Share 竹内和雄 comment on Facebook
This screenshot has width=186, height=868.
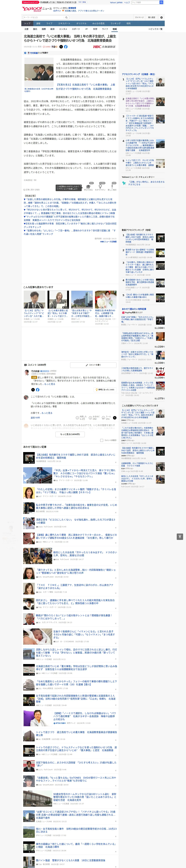(x=38, y=390)
